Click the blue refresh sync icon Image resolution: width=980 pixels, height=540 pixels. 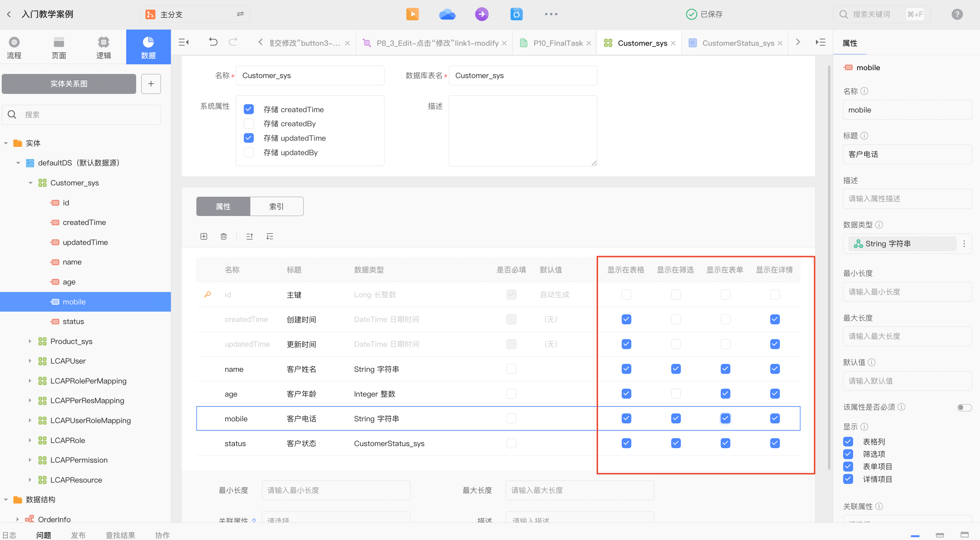pyautogui.click(x=516, y=14)
